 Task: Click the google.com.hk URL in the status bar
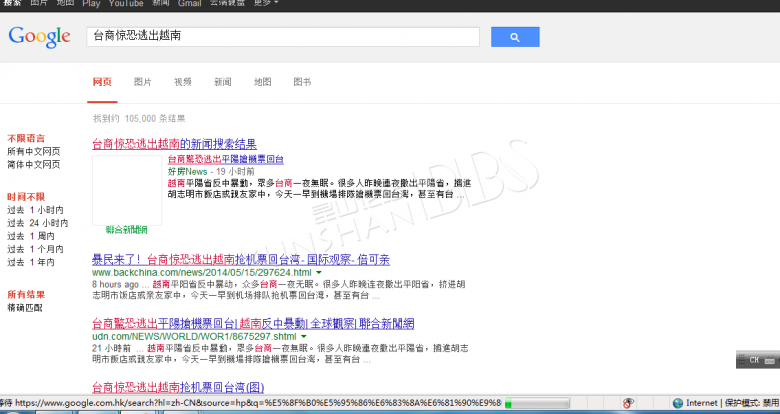point(258,403)
